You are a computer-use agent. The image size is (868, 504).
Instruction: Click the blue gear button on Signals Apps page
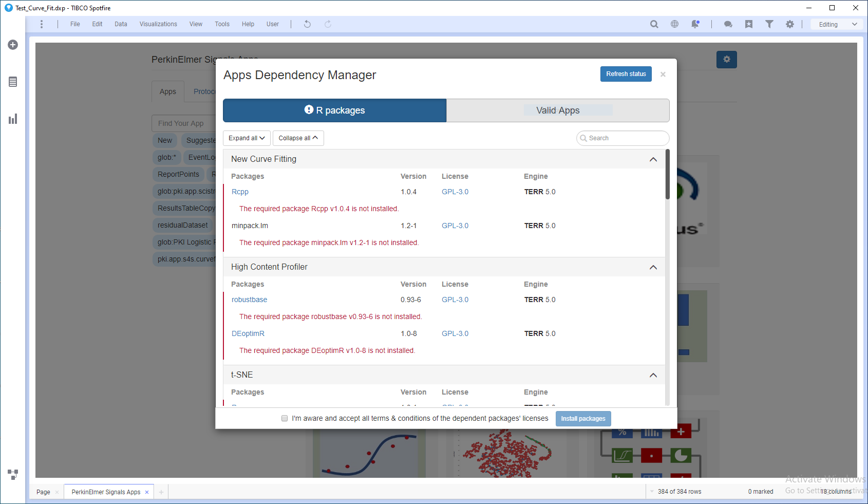726,60
